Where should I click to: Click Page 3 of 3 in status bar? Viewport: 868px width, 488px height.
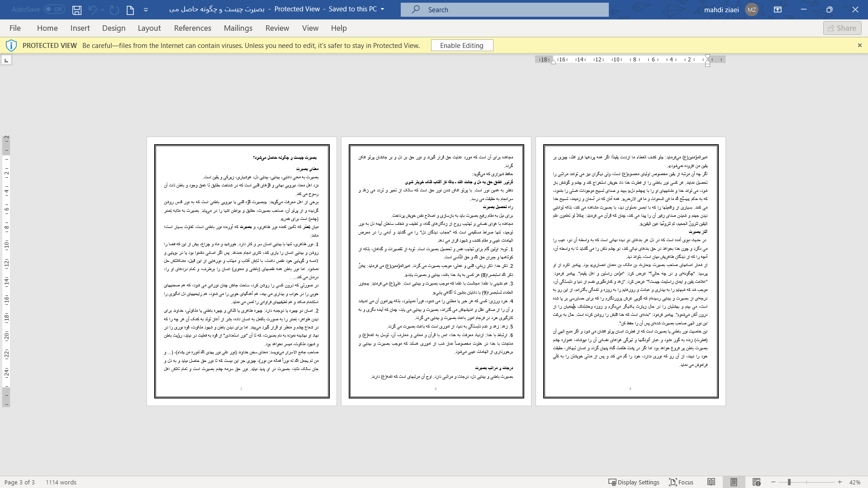[19, 482]
